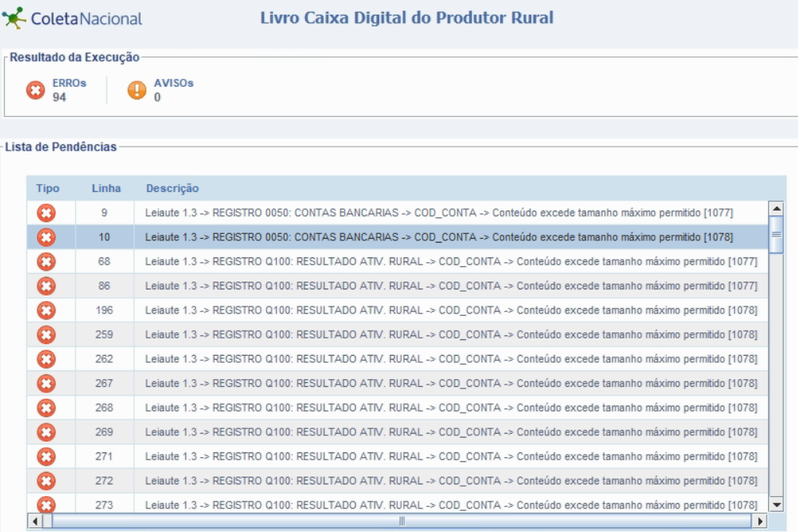Image resolution: width=798 pixels, height=532 pixels.
Task: Click the error icon for line 68
Action: [47, 261]
